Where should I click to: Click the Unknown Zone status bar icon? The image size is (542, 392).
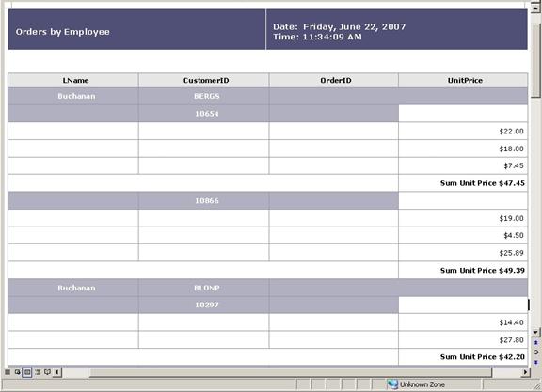point(392,384)
